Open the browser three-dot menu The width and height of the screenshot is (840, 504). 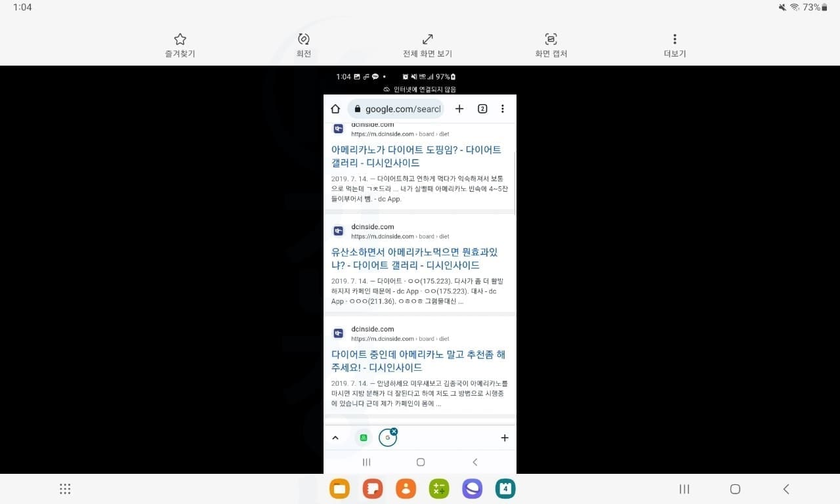pos(503,109)
